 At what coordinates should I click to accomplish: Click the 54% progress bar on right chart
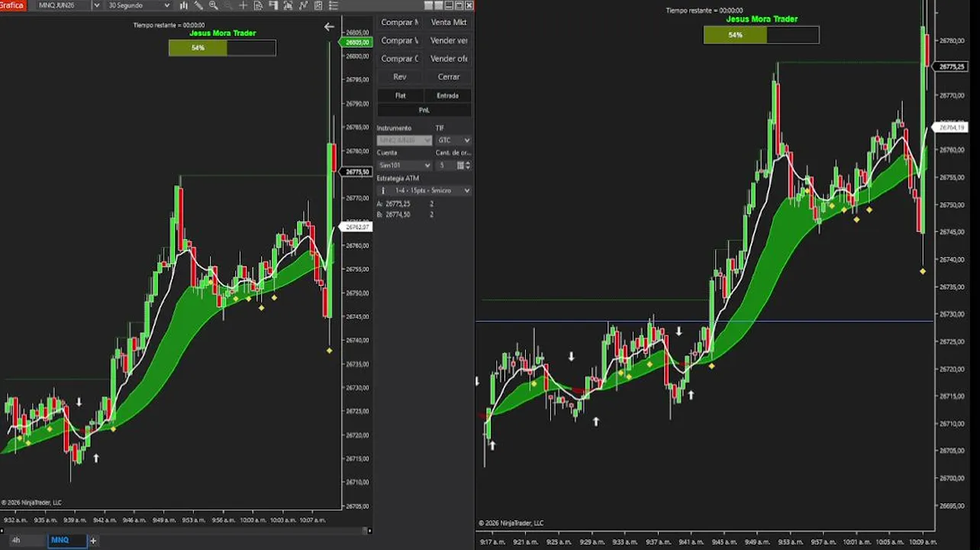(x=762, y=34)
